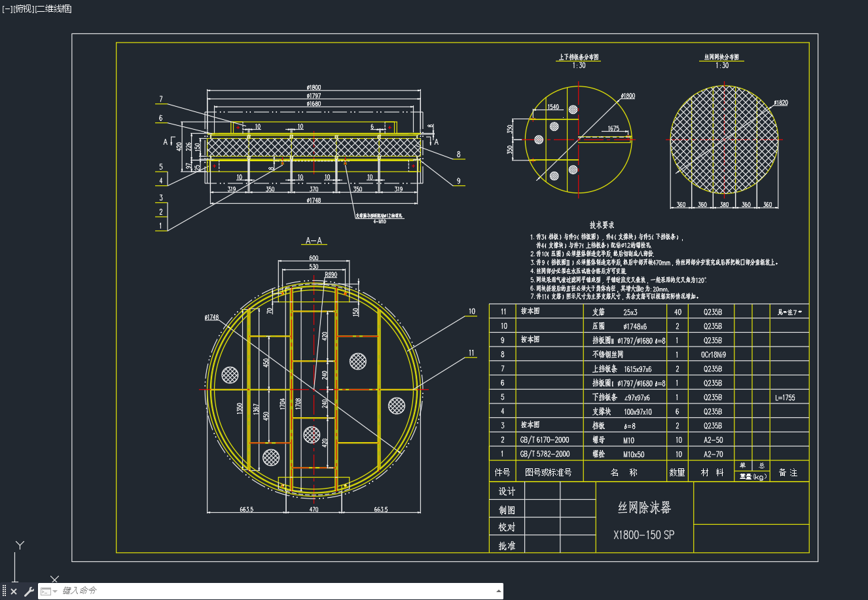Select the 数量 column header
This screenshot has height=600, width=868.
click(x=678, y=472)
